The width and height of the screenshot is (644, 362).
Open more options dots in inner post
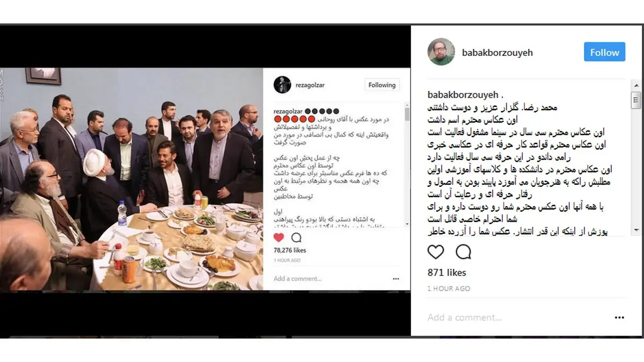(396, 279)
